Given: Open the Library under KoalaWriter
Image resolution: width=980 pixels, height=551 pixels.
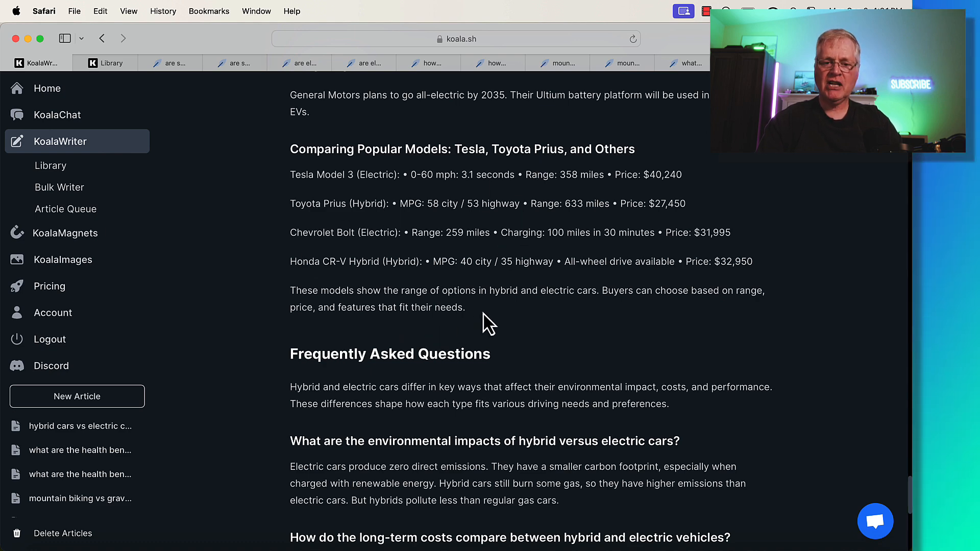Looking at the screenshot, I should coord(51,165).
